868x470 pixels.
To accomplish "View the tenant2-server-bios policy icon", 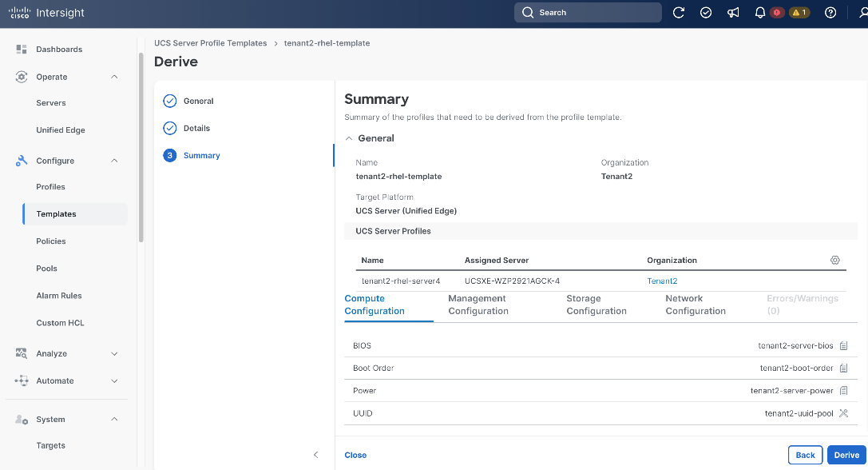I will pos(843,346).
